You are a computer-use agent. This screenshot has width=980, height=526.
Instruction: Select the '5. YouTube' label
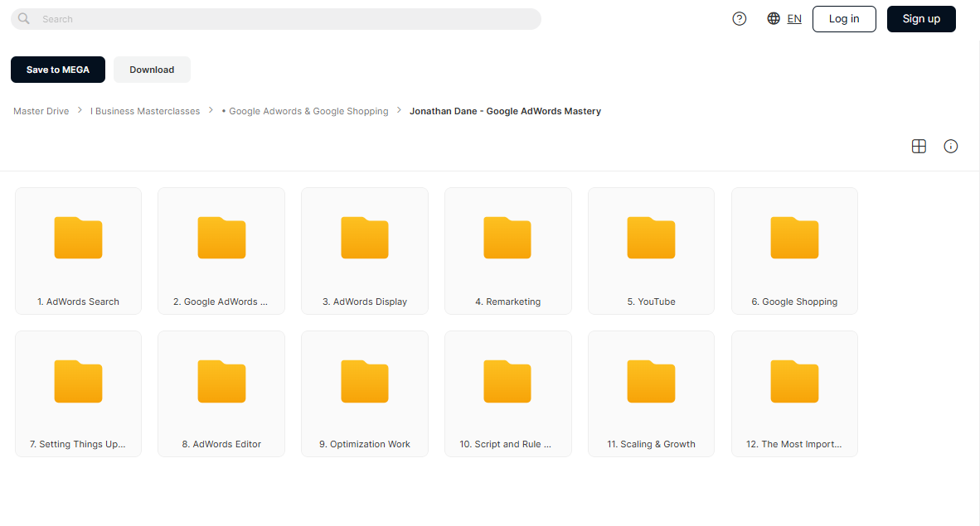[651, 302]
